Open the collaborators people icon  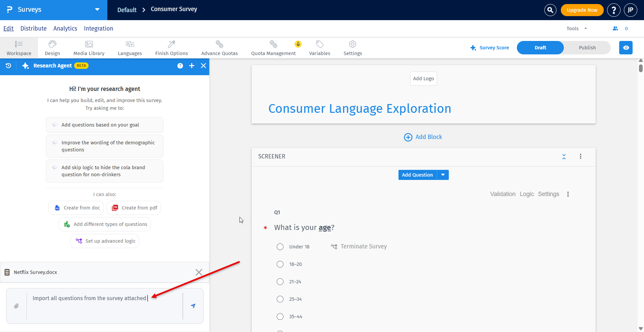(x=615, y=29)
